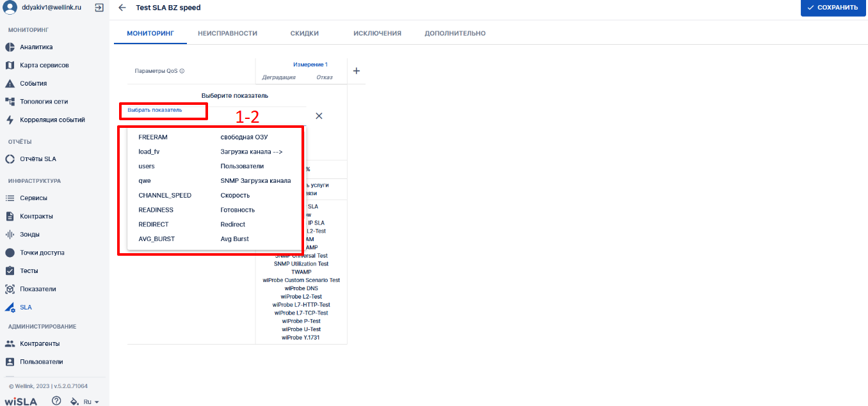Screen dimensions: 868x406
Task: Click info icon next to Параметры QoS
Action: click(x=182, y=71)
